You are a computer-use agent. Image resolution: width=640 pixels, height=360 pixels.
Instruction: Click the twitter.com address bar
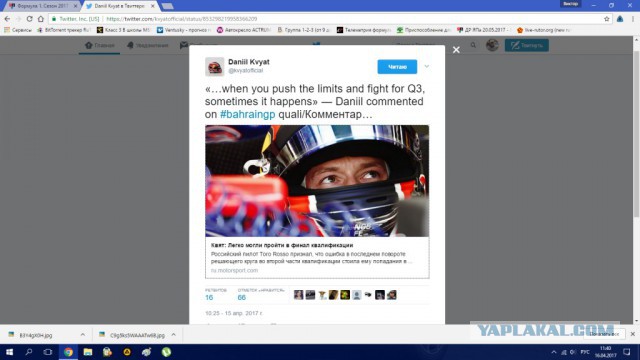327,19
